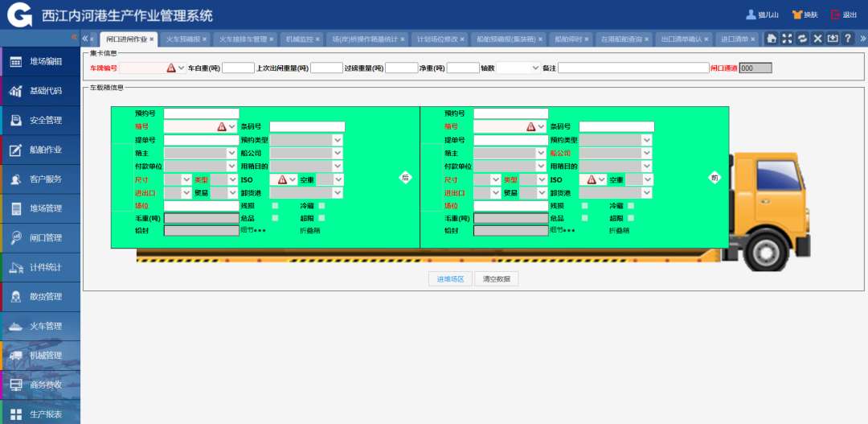This screenshot has width=868, height=424.
Task: Click the 换肤 skin-change icon in header
Action: (798, 14)
